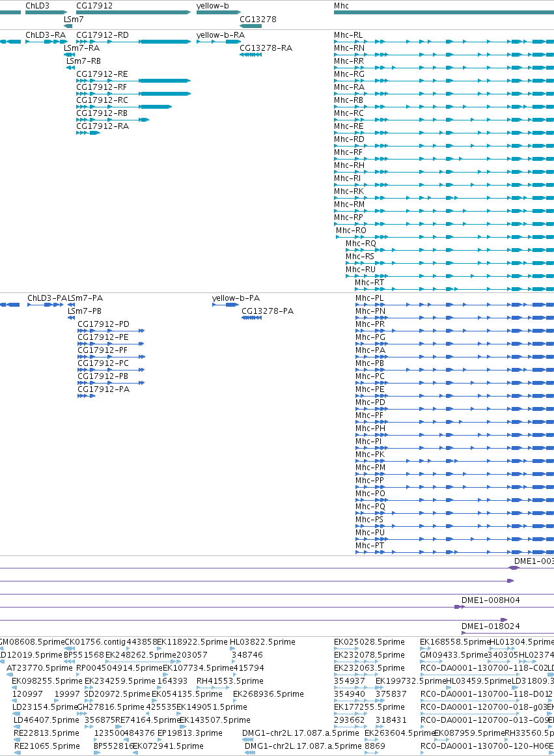
Task: Select the yellow-b gene bar in gene track
Action: (x=219, y=12)
